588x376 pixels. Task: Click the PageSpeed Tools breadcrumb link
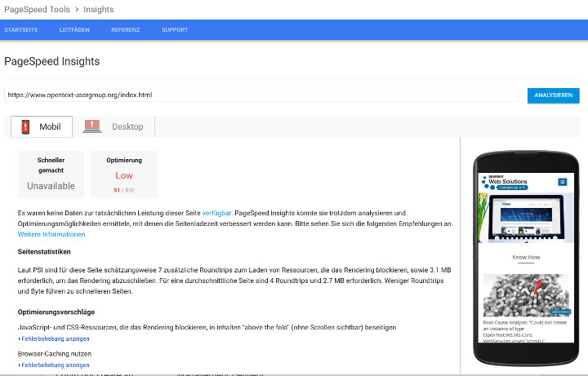tap(35, 10)
